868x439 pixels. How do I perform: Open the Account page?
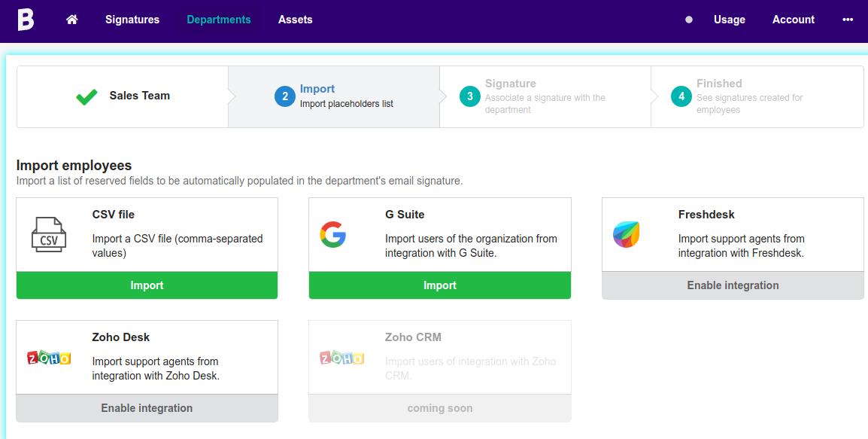tap(793, 20)
